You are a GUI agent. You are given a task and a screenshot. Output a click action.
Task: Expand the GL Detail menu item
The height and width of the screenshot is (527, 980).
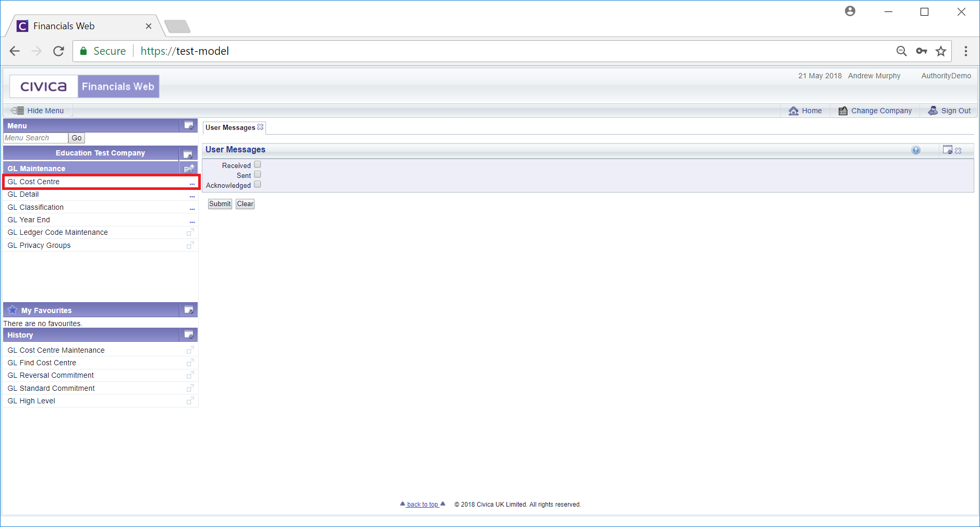[192, 195]
